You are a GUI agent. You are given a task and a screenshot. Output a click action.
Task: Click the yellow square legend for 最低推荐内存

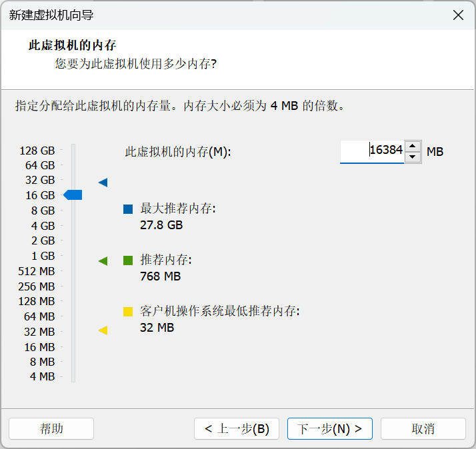(x=128, y=312)
